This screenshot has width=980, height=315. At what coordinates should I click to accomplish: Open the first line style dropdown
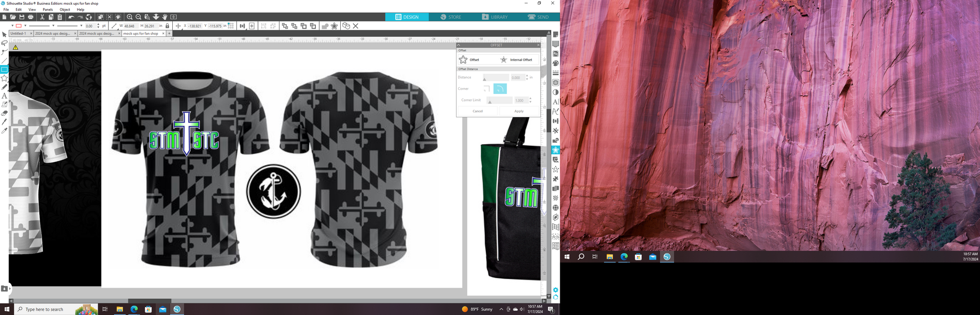53,26
